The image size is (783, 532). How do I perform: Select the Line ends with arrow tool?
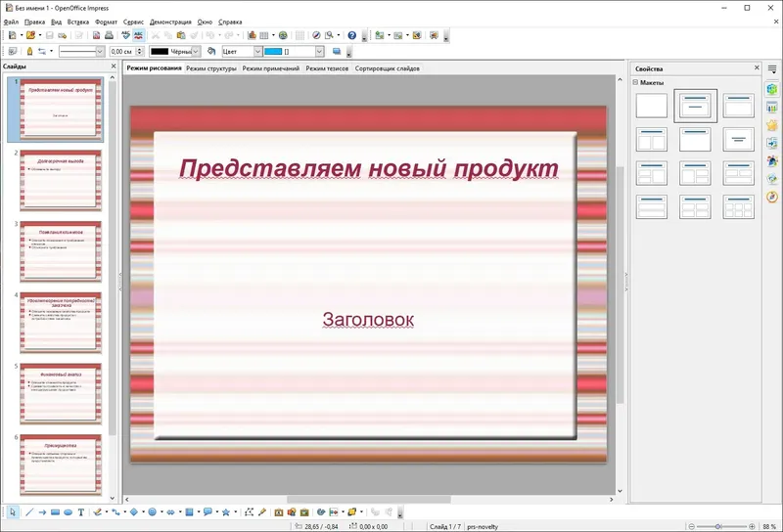[42, 512]
